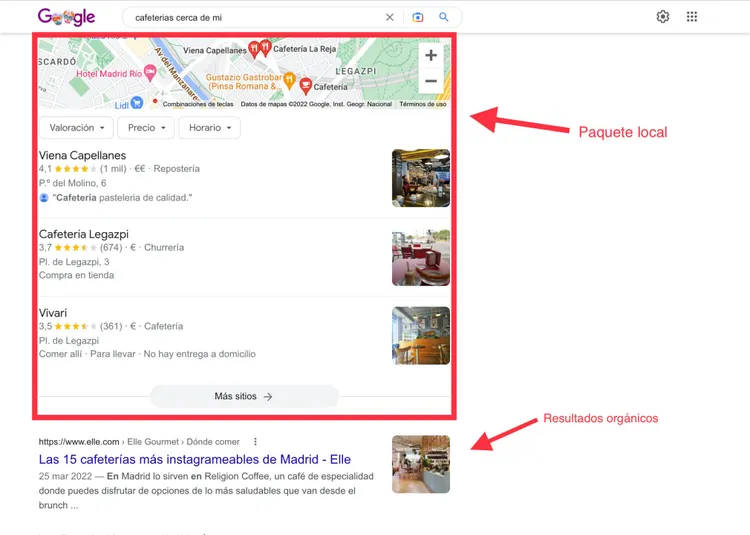Click the Gustazio Gastrobar orange map pin
This screenshot has width=750, height=535.
[x=289, y=81]
